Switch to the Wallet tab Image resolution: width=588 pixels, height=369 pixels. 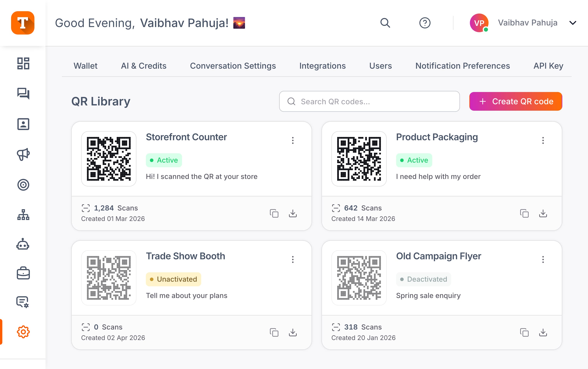point(86,66)
